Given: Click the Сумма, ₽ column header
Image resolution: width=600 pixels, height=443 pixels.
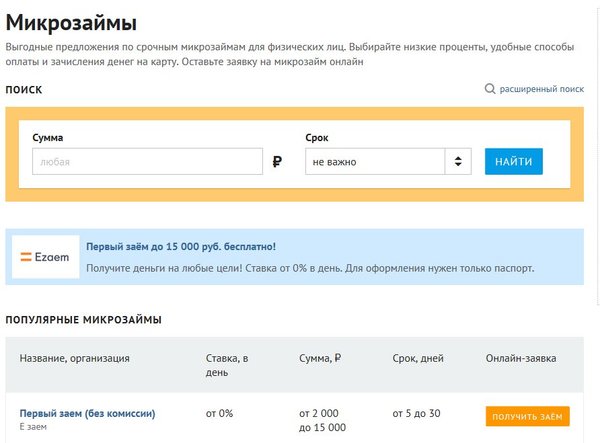Looking at the screenshot, I should click(x=320, y=358).
